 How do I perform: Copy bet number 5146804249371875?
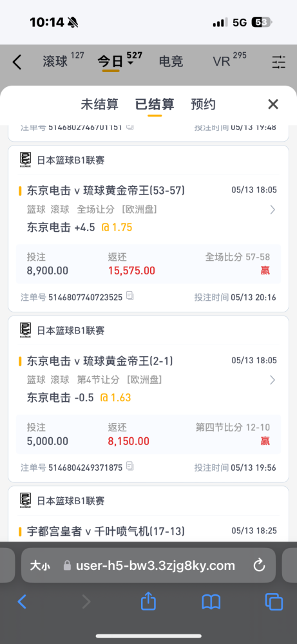[x=129, y=466]
